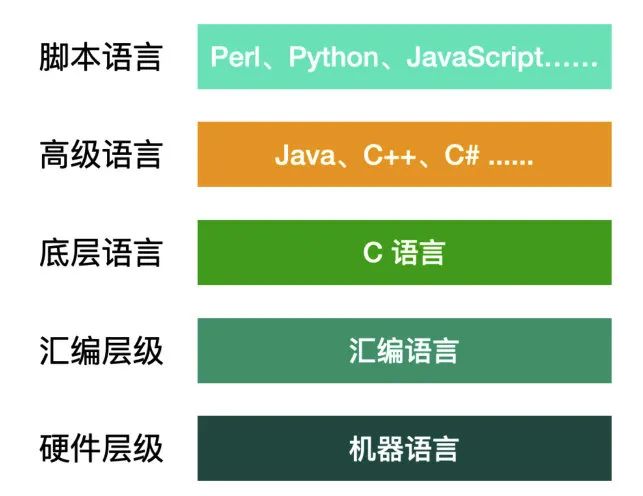The height and width of the screenshot is (496, 643).
Task: Click the ellipsis after JavaScript
Action: click(x=572, y=57)
